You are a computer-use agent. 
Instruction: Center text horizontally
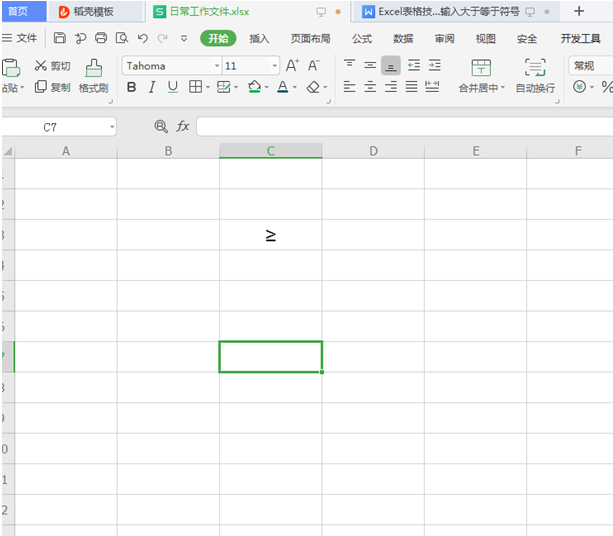(x=370, y=86)
